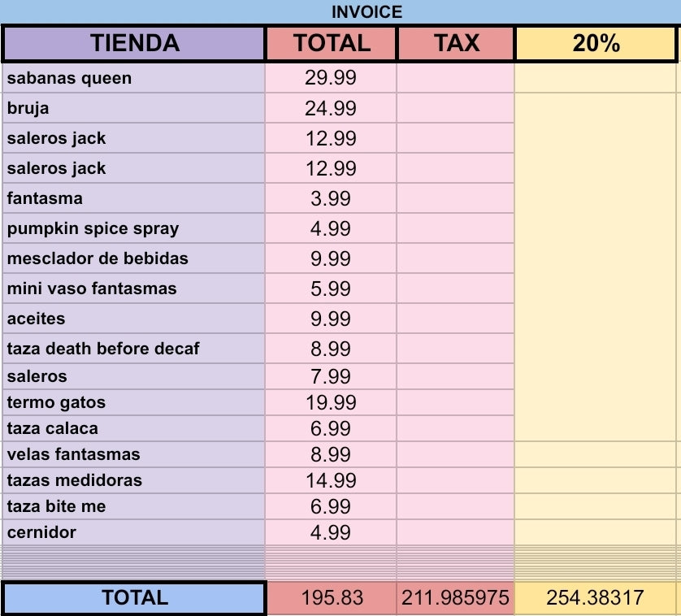This screenshot has height=616, width=681.
Task: Click the 19.99 price for termo gatos
Action: coord(331,402)
